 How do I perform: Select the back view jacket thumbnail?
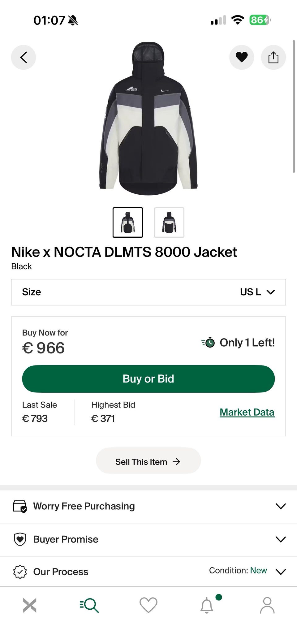tap(169, 223)
